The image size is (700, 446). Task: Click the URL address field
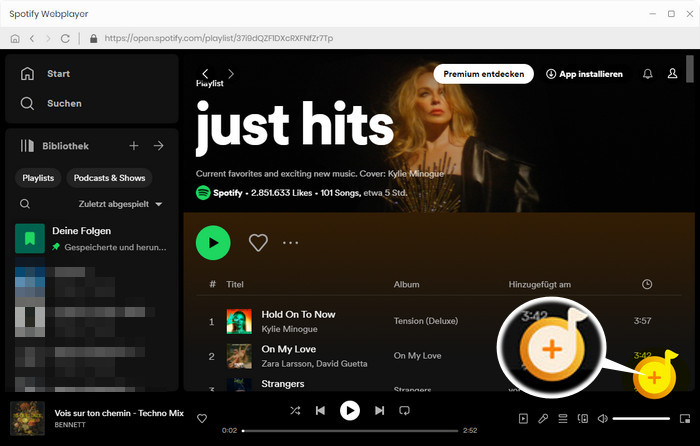coord(219,38)
